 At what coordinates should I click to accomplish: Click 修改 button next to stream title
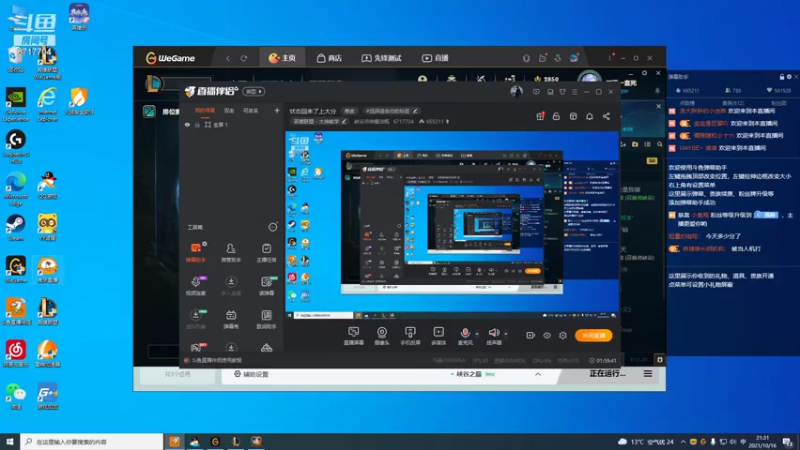[x=349, y=111]
